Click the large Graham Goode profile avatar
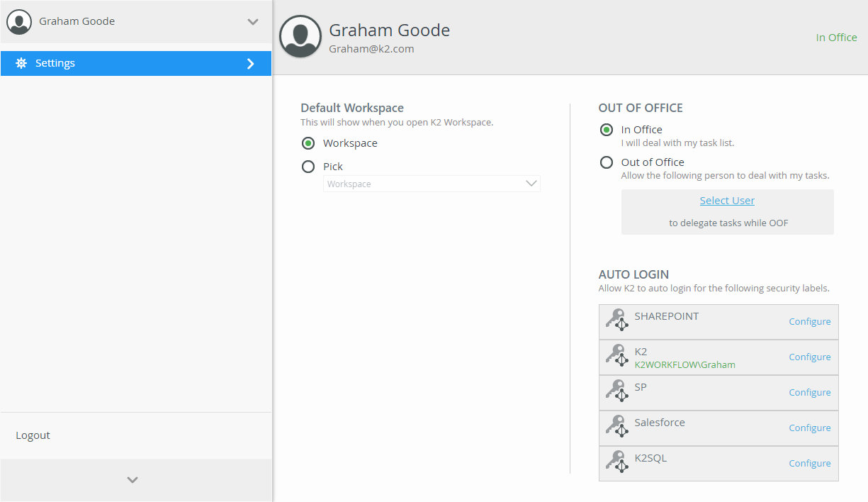Image resolution: width=868 pixels, height=502 pixels. click(300, 37)
